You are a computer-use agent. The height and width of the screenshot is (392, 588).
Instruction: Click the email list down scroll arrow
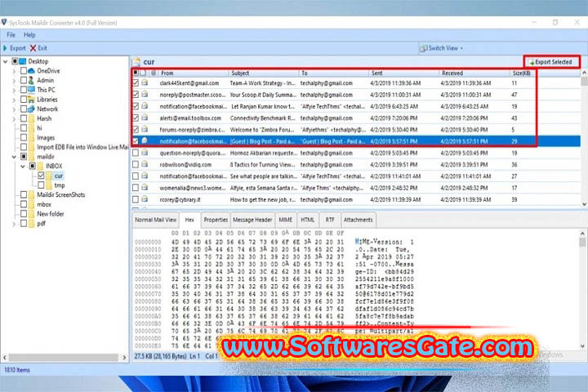click(584, 204)
